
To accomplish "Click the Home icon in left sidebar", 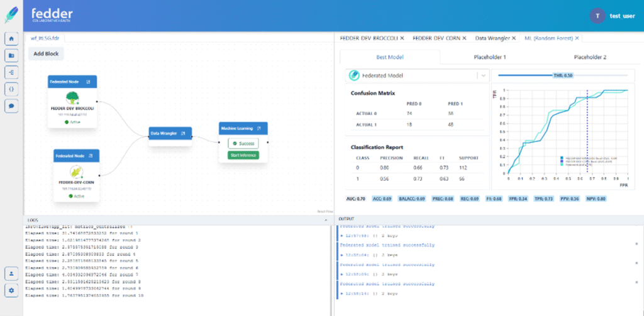I will pos(11,39).
